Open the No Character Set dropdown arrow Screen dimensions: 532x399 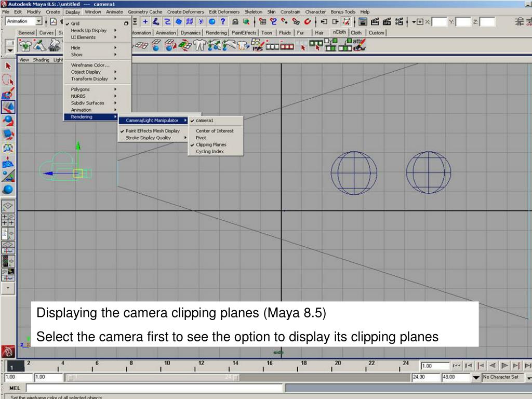tap(476, 377)
